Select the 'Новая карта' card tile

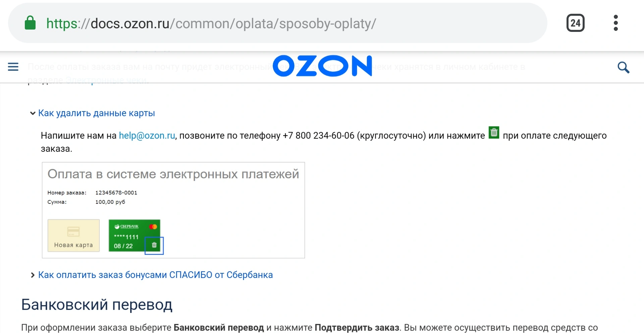pyautogui.click(x=73, y=235)
